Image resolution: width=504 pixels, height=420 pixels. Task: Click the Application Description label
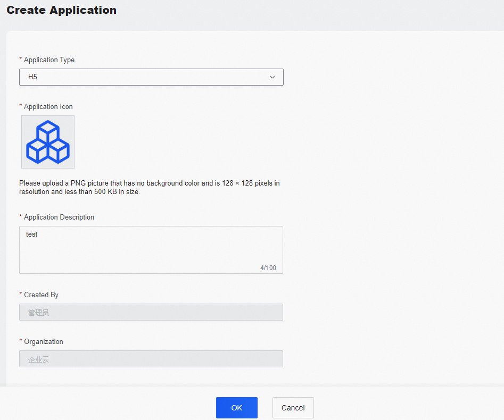click(60, 217)
